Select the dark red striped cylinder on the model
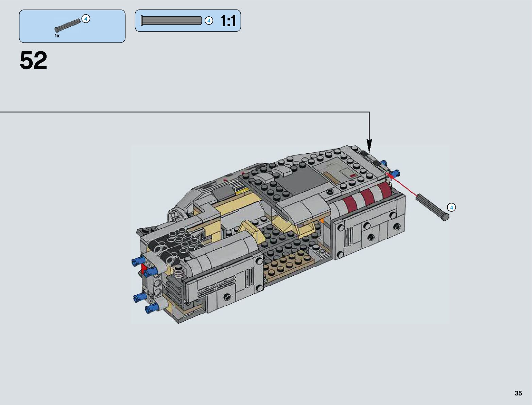Image resolution: width=532 pixels, height=405 pixels. [367, 195]
